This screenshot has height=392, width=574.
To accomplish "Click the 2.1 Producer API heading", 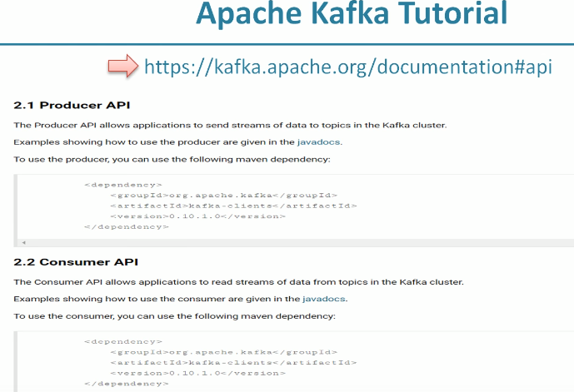I will click(x=72, y=106).
